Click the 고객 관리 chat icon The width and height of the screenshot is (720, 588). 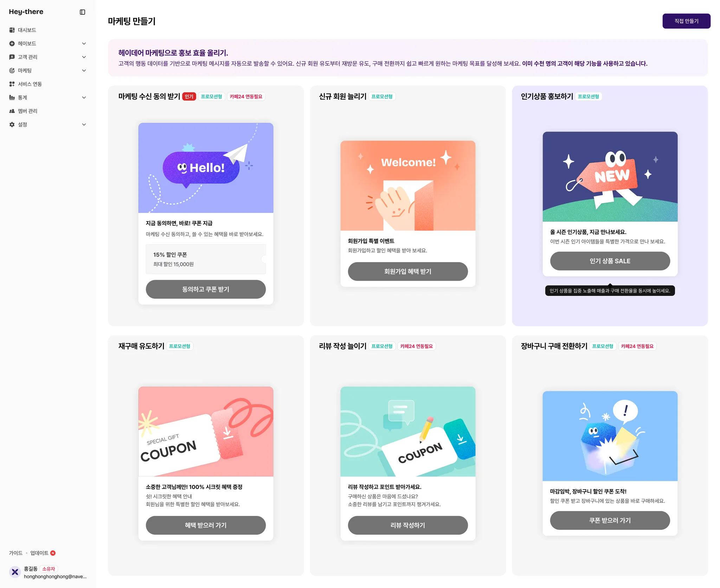point(12,57)
